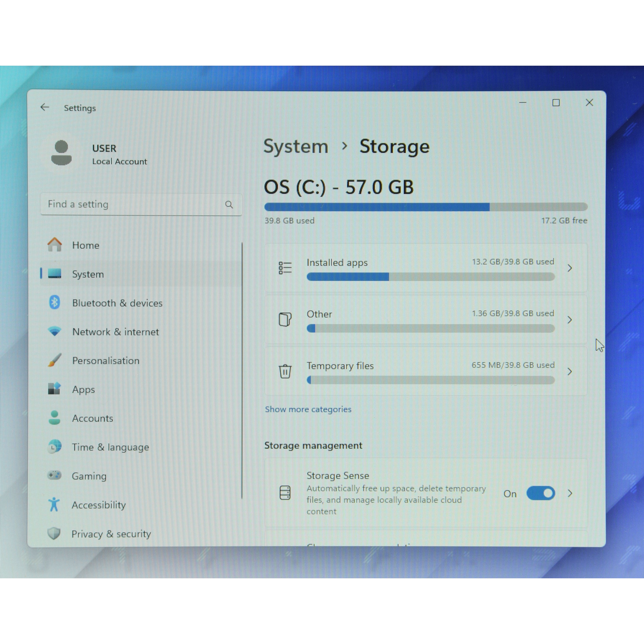
Task: Go to Accounts settings
Action: [141, 418]
